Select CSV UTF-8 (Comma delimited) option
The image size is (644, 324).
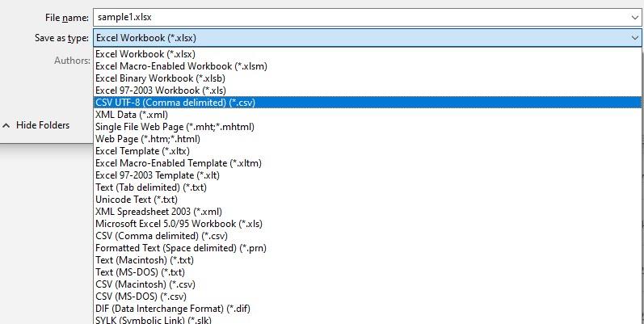click(367, 103)
